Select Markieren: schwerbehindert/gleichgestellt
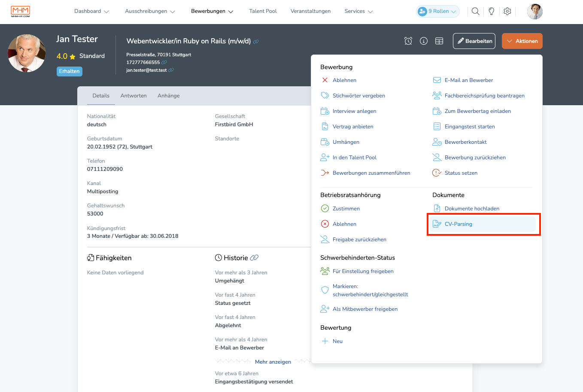This screenshot has width=583, height=392. click(x=364, y=290)
